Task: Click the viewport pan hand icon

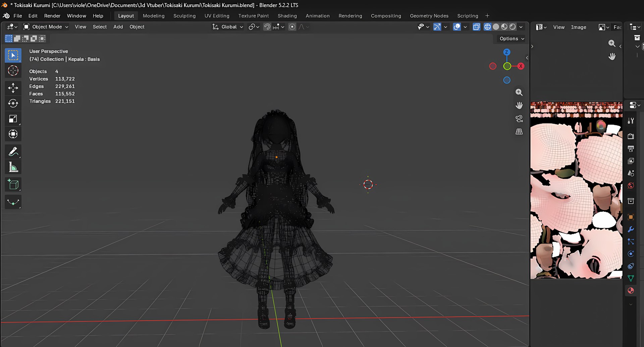Action: (x=519, y=106)
